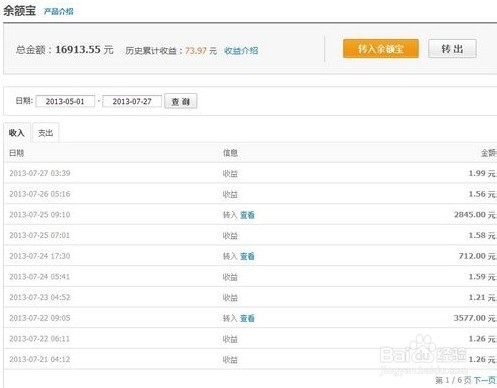Image resolution: width=497 pixels, height=388 pixels.
Task: Click the orange 转入余额宝 button
Action: [381, 49]
